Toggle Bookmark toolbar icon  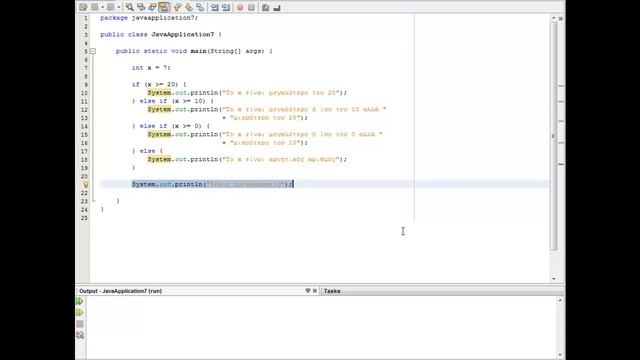[200, 7]
